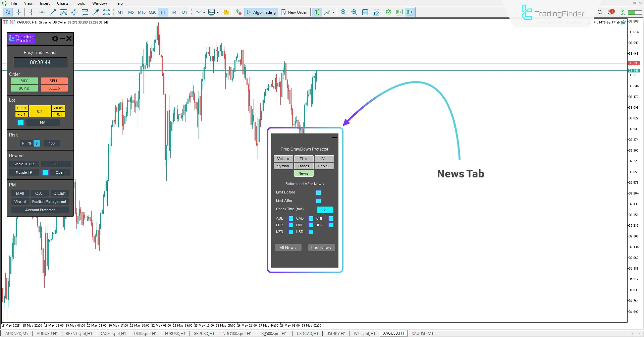
Task: Select the Crosshair tool
Action: pyautogui.click(x=19, y=12)
